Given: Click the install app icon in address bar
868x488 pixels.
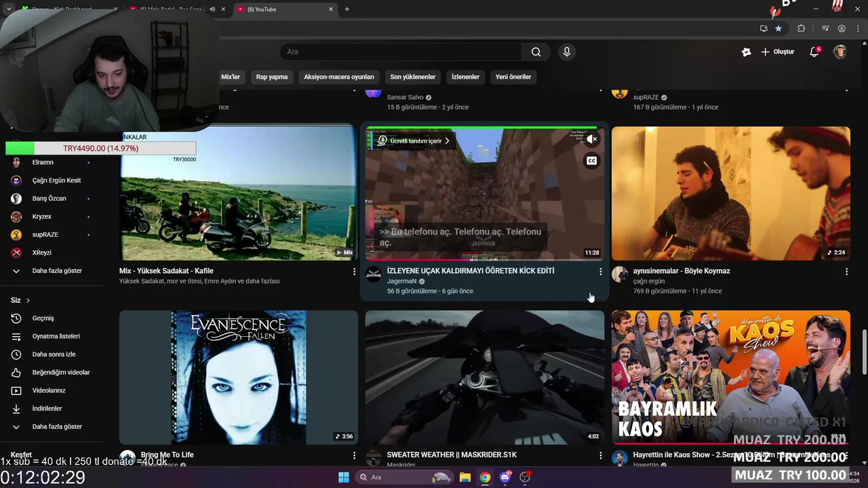Looking at the screenshot, I should (764, 28).
